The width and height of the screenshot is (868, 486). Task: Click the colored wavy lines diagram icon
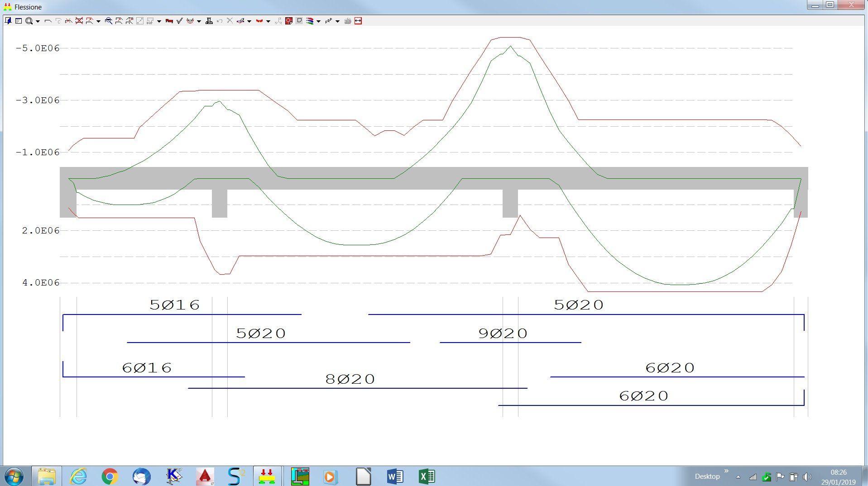pyautogui.click(x=310, y=21)
